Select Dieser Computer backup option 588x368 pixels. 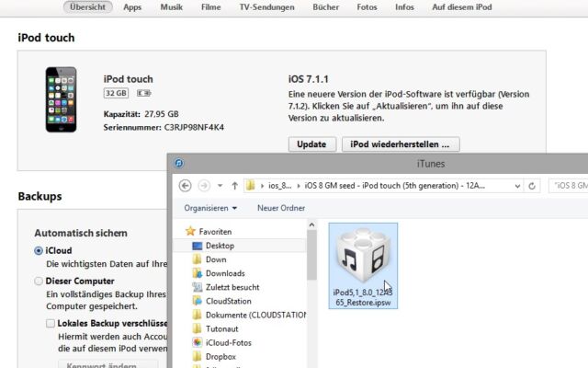pyautogui.click(x=39, y=281)
